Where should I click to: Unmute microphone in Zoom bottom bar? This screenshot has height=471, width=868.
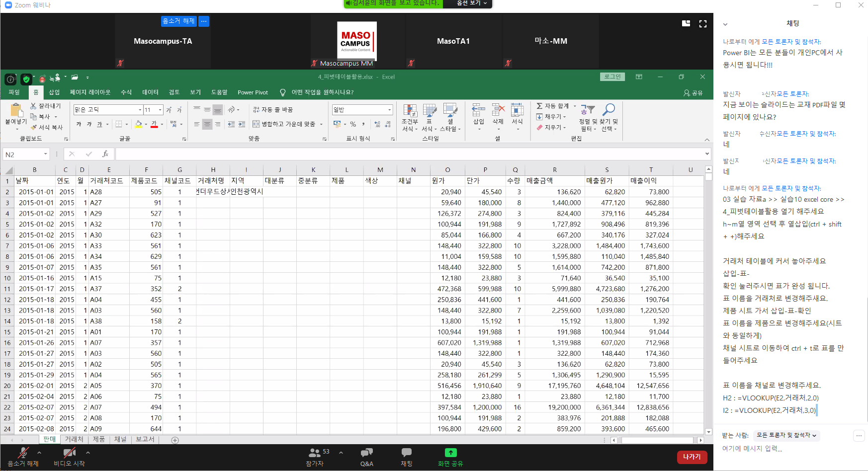pyautogui.click(x=23, y=453)
